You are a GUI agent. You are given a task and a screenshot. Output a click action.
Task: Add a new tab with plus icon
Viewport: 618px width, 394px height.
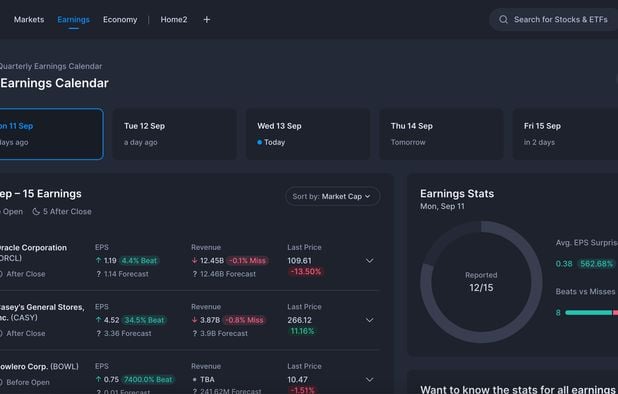[x=207, y=20]
